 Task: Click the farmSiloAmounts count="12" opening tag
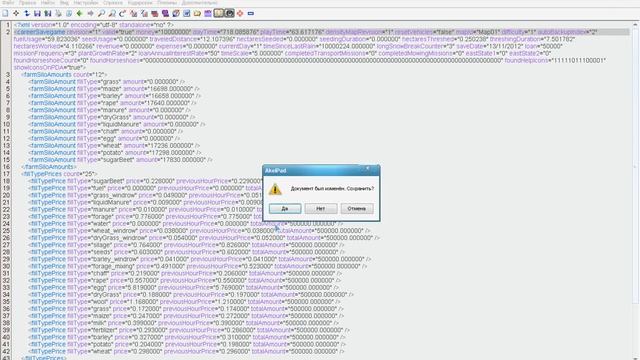64,75
